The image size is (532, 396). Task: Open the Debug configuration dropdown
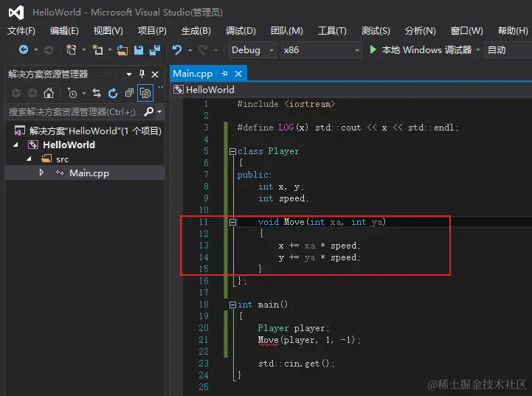point(252,50)
